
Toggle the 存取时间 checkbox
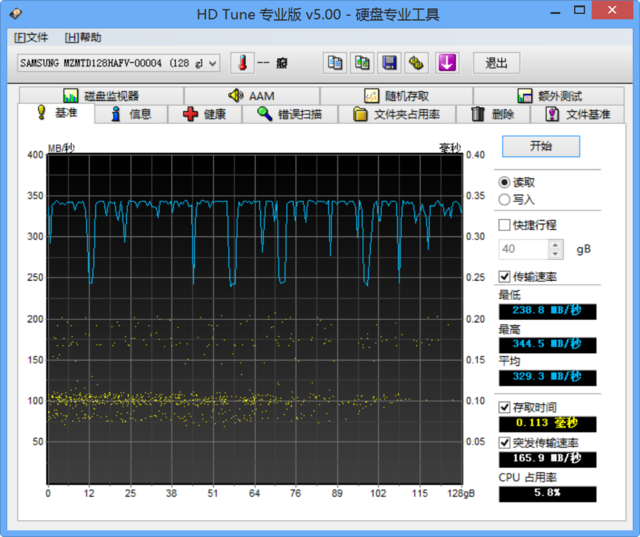point(504,407)
